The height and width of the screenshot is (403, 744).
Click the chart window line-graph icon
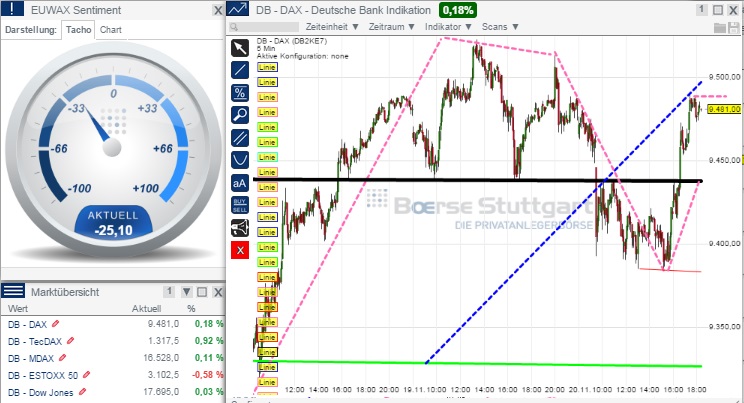pos(238,9)
